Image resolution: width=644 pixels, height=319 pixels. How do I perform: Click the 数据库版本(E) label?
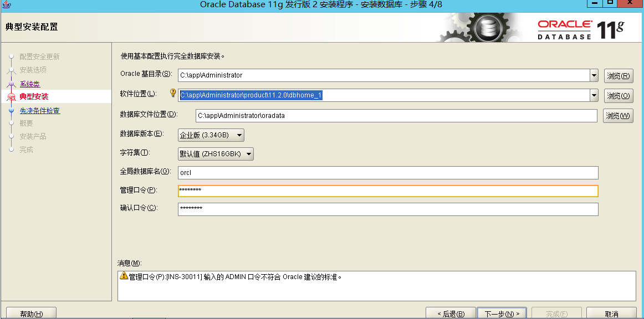pyautogui.click(x=142, y=133)
